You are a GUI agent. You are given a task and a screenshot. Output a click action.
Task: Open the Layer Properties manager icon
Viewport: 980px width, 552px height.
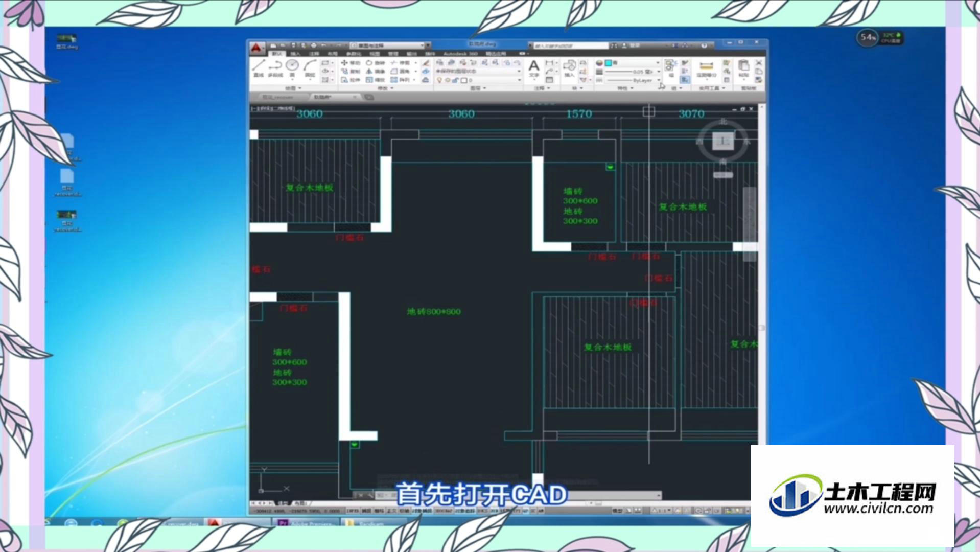pyautogui.click(x=439, y=62)
